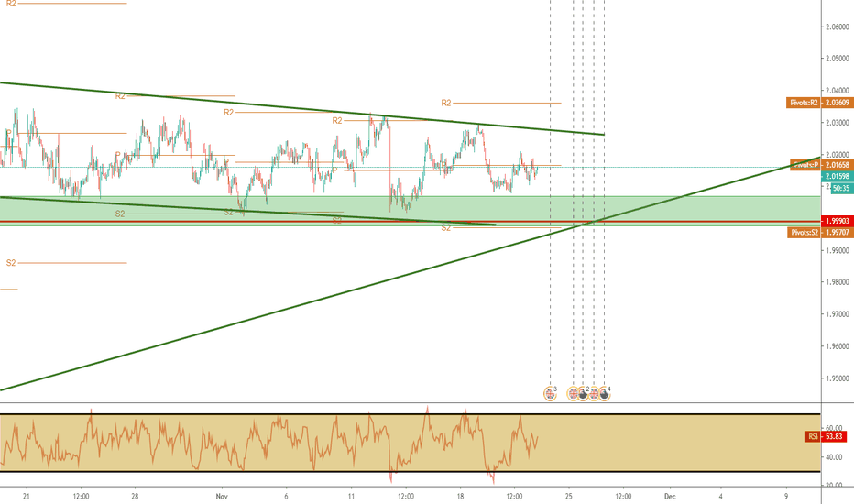The width and height of the screenshot is (854, 504).
Task: Click the 2.06000 tick on price scale
Action: (838, 27)
